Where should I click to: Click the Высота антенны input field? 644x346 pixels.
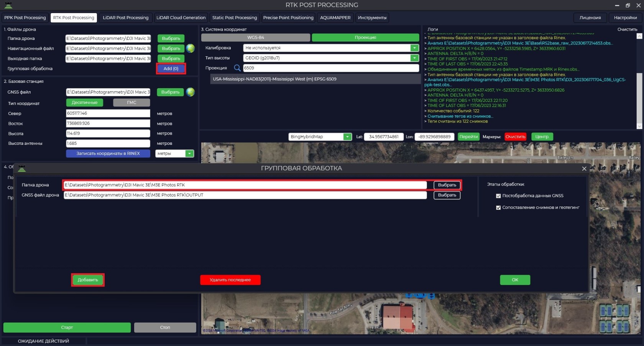108,143
